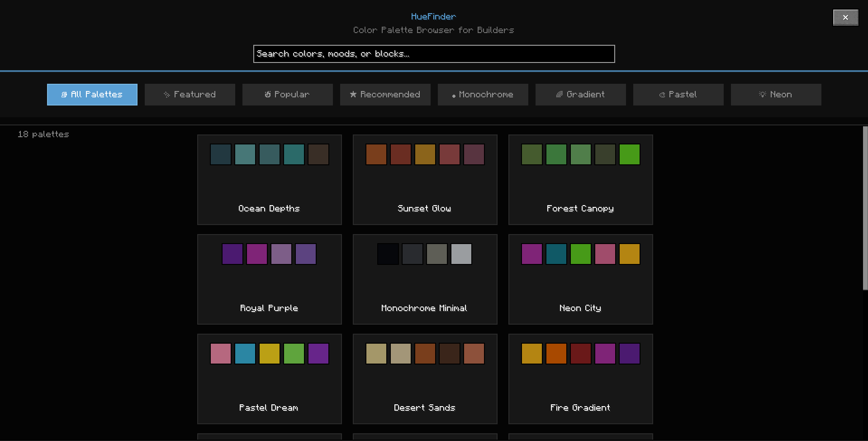Select the All Palettes filter tab

92,95
